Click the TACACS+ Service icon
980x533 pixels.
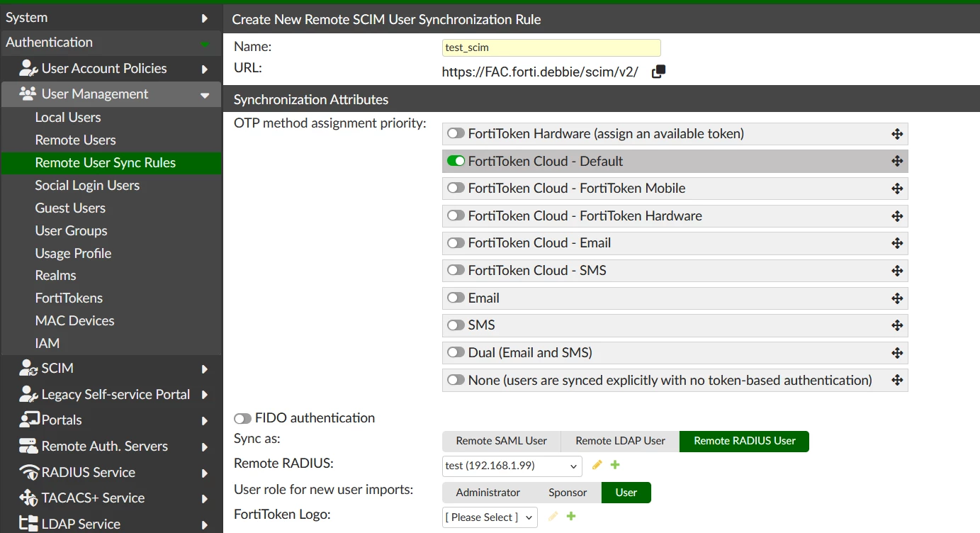tap(28, 498)
